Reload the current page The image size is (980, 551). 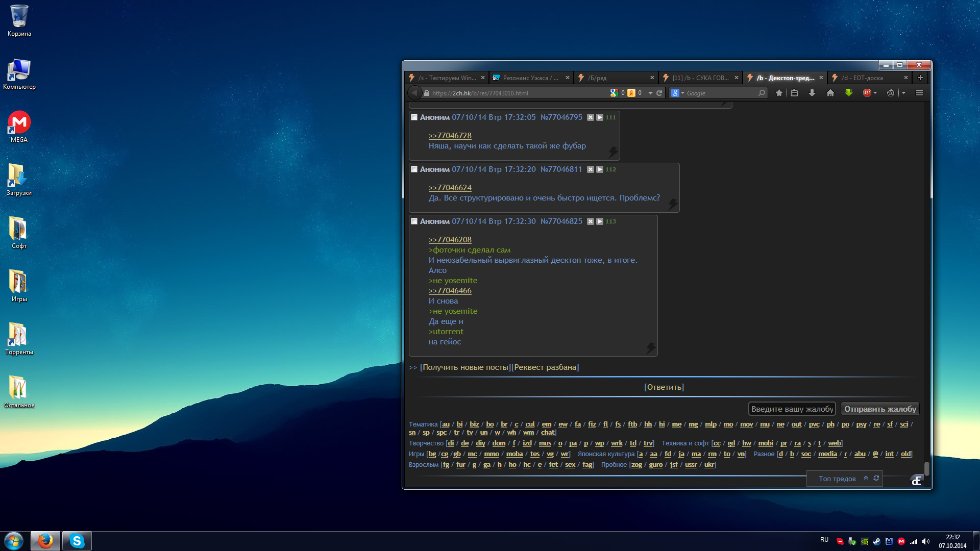coord(659,93)
